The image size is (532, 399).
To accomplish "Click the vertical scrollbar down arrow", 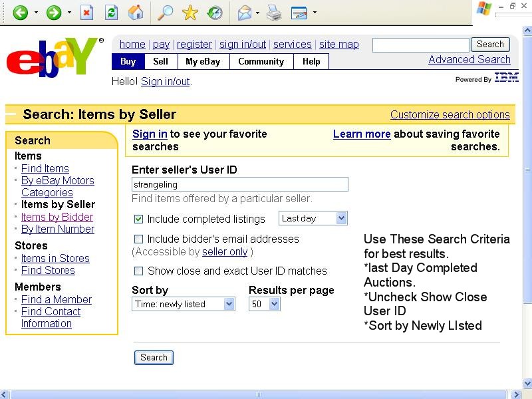I will pyautogui.click(x=527, y=384).
